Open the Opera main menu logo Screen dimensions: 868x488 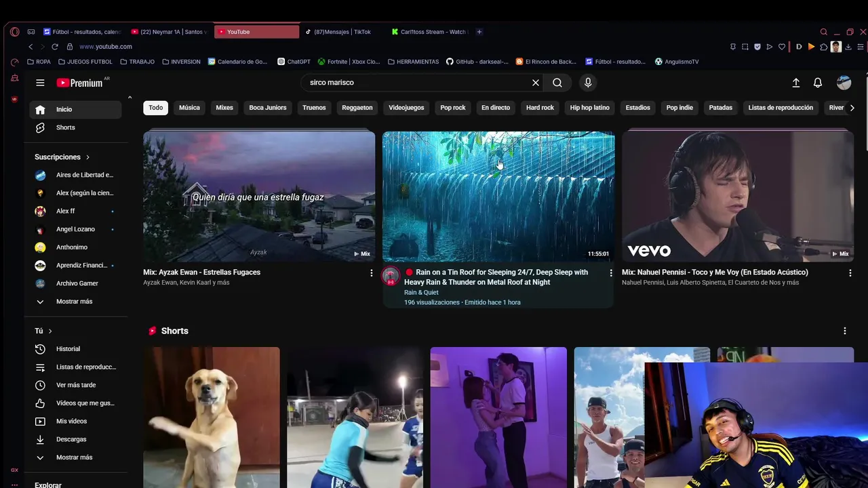(x=15, y=32)
